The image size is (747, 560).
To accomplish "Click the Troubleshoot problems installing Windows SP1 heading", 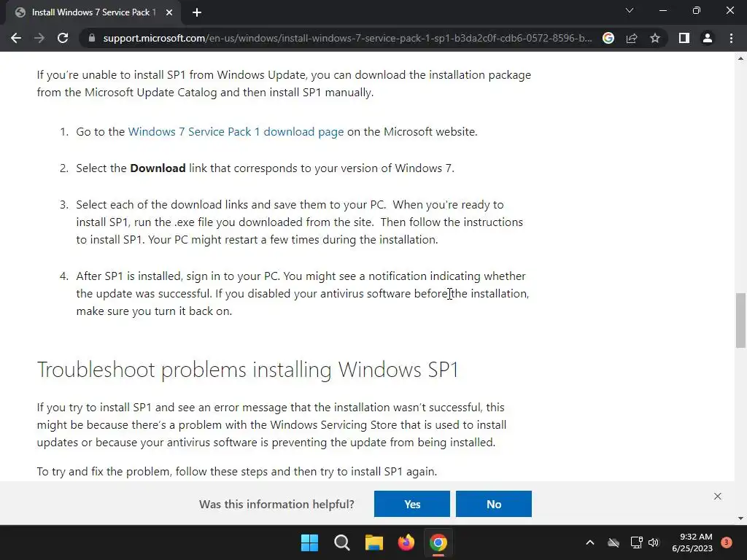I will pos(248,370).
